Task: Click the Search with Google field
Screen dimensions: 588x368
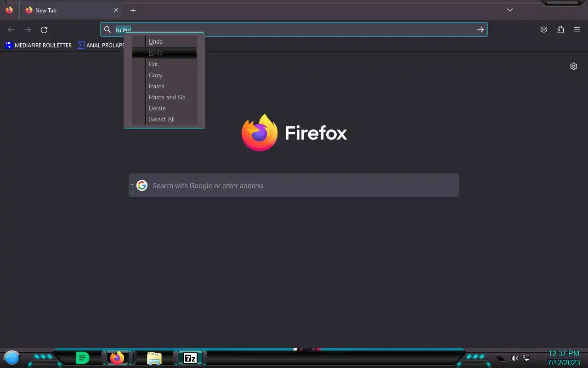Action: click(294, 185)
